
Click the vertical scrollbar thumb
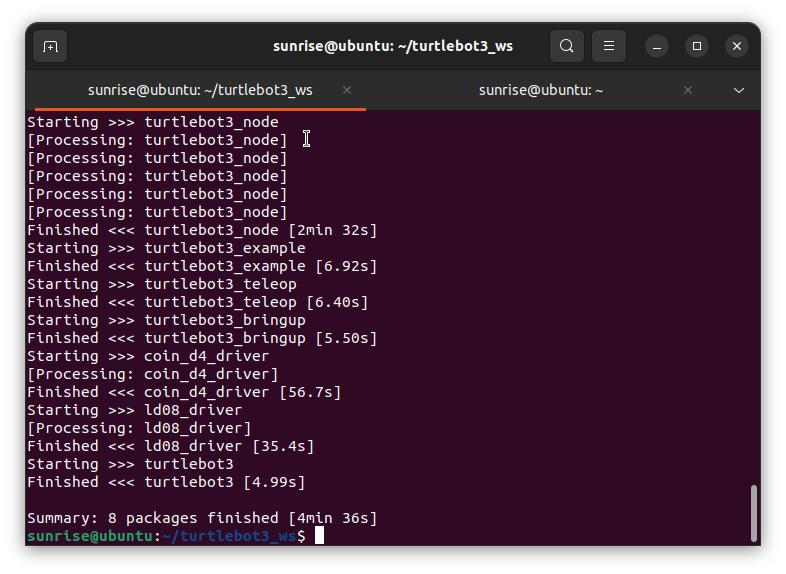click(752, 512)
